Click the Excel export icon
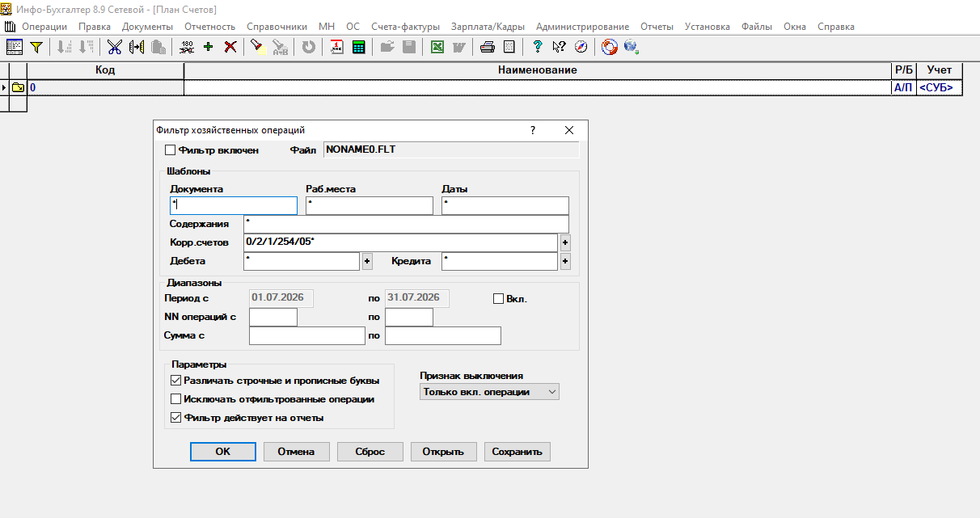The image size is (980, 518). [x=437, y=47]
